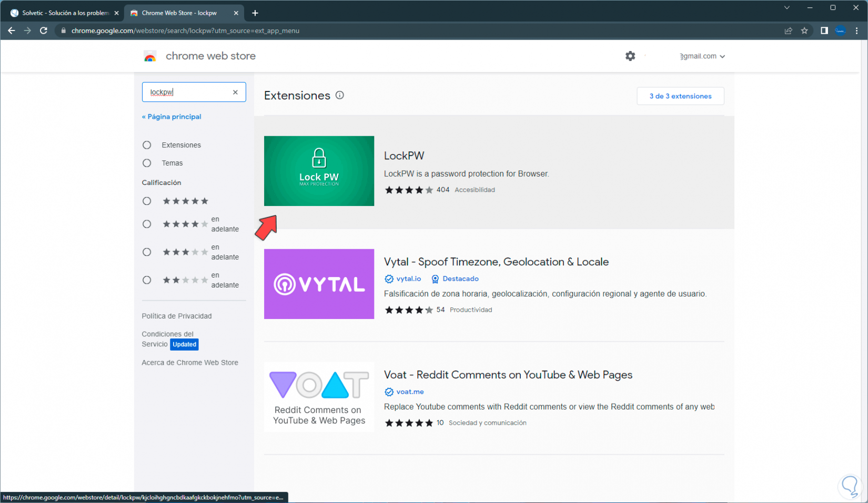Click the chrome web store header title
868x503 pixels.
click(x=210, y=56)
